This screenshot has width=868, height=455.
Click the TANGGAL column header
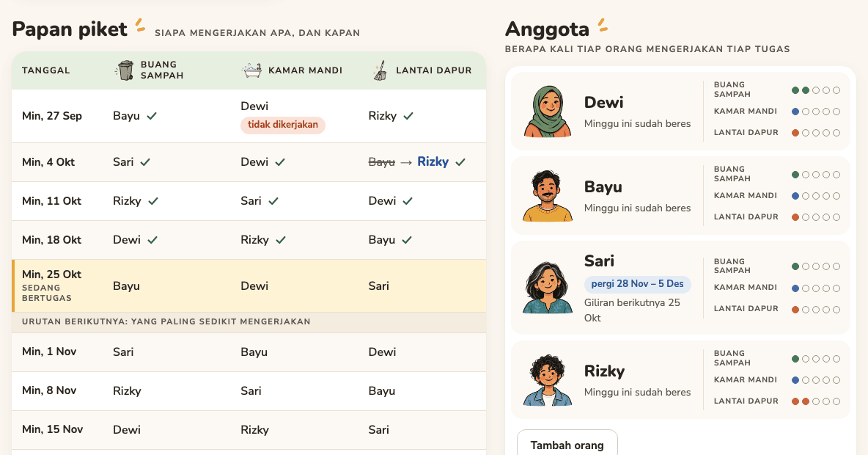[x=46, y=70]
